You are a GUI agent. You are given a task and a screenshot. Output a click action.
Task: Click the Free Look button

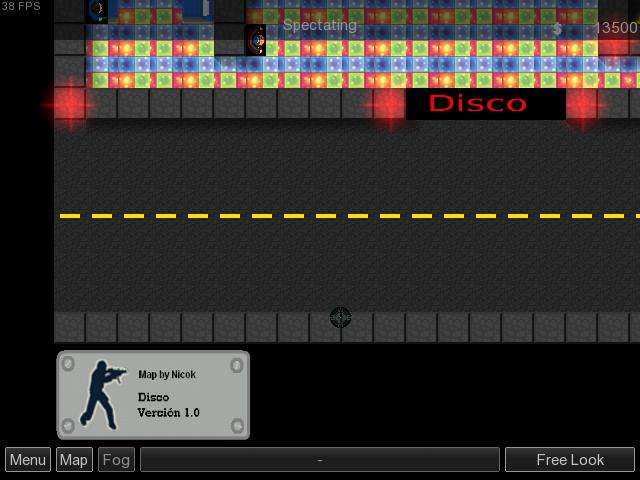click(x=570, y=460)
